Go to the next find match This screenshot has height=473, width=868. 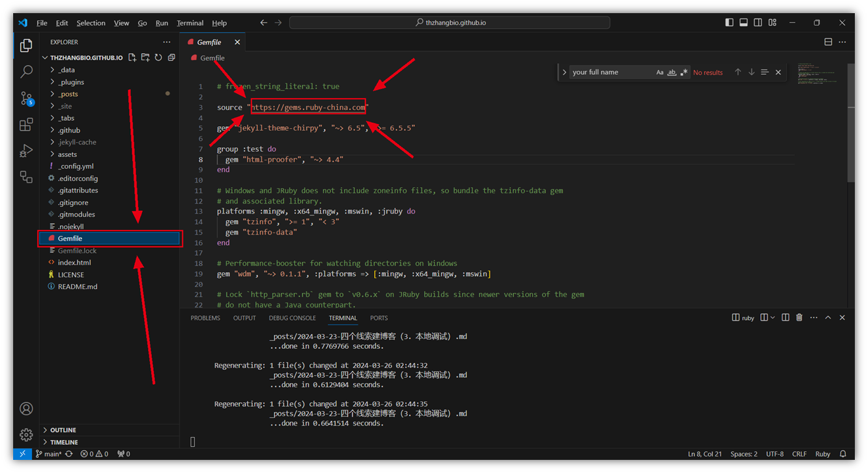point(752,72)
